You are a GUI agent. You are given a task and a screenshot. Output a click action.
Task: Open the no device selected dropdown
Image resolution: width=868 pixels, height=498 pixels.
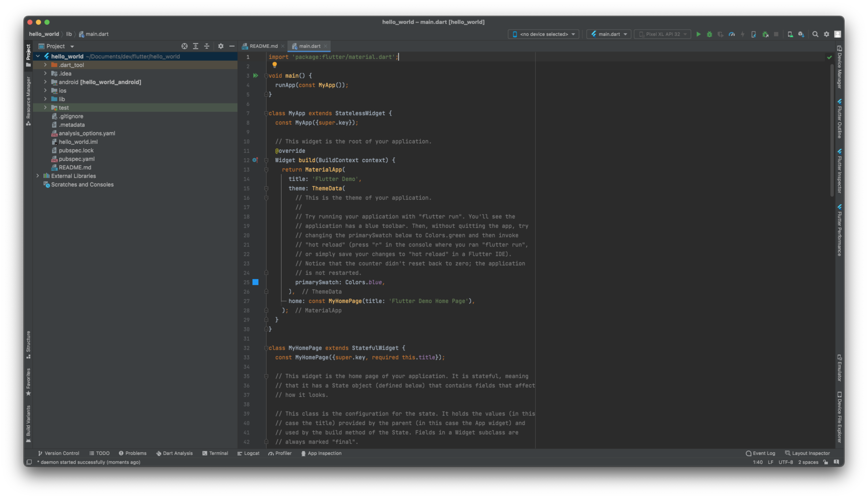pyautogui.click(x=544, y=34)
